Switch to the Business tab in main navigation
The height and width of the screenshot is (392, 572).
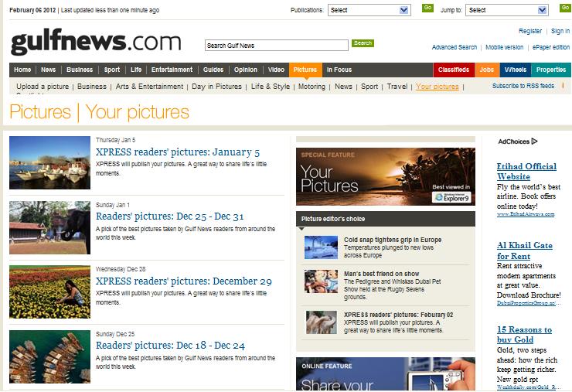click(79, 70)
